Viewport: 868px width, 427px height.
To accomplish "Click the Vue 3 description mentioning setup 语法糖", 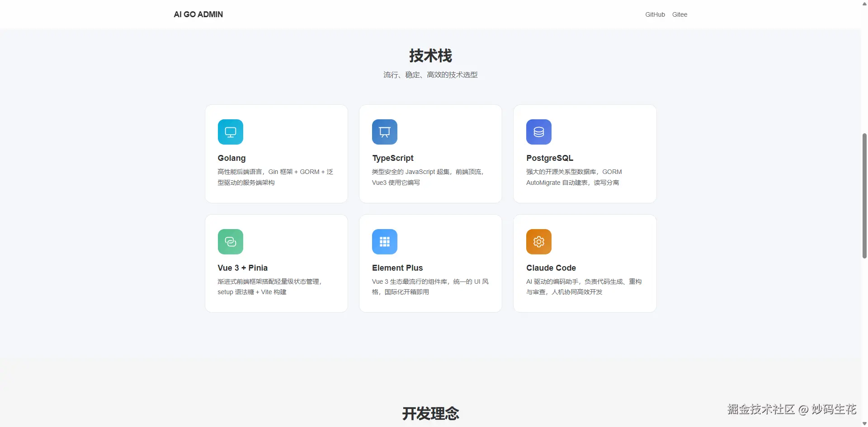I will point(270,287).
